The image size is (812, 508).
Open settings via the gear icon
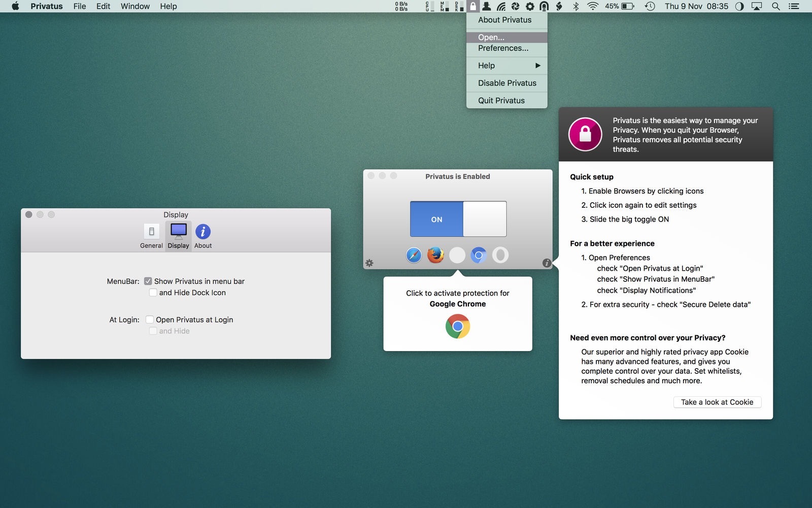pyautogui.click(x=369, y=263)
